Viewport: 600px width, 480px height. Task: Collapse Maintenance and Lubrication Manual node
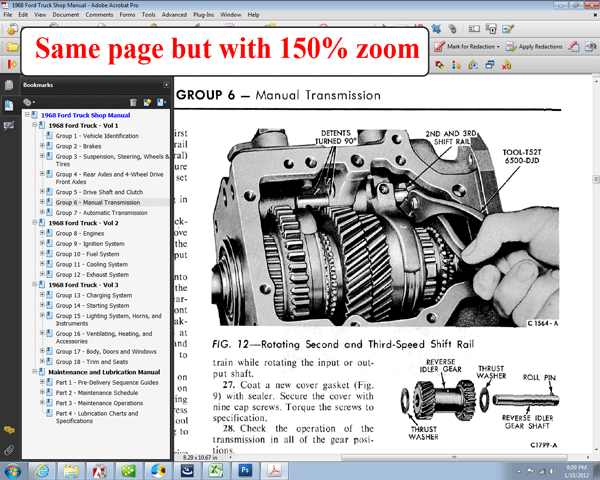(x=34, y=371)
